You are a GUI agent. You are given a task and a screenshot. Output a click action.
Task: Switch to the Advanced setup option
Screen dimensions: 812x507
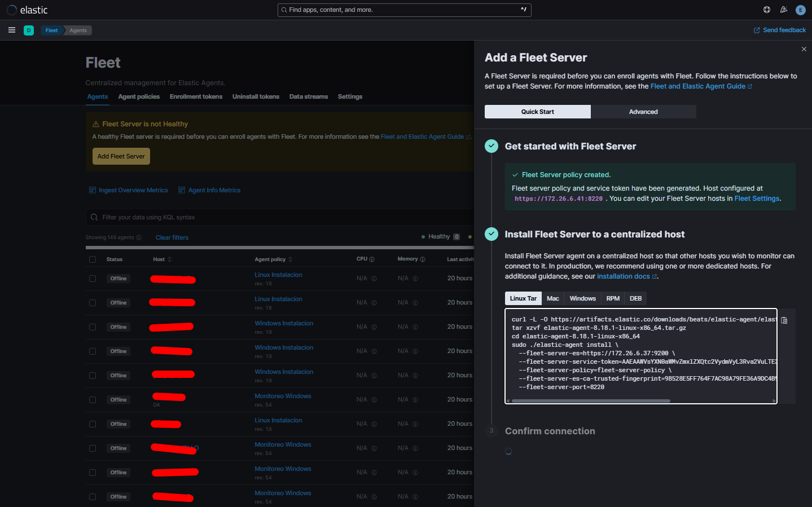click(x=643, y=112)
